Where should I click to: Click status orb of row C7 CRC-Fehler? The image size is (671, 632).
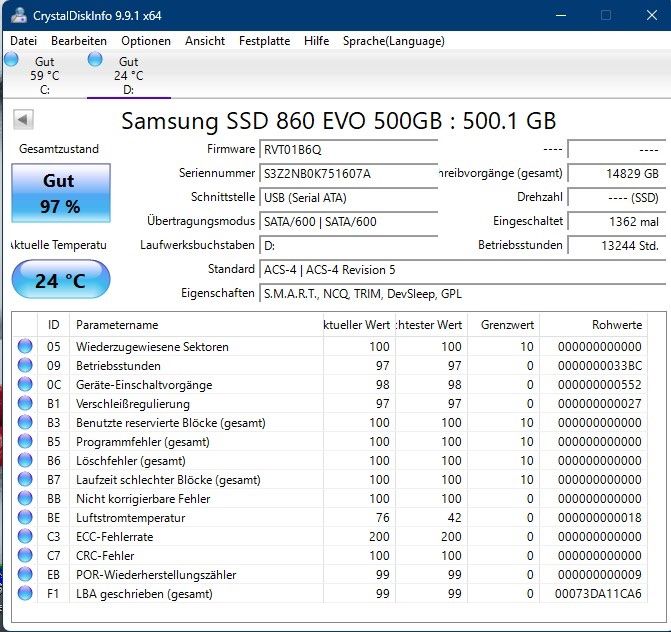pyautogui.click(x=25, y=555)
